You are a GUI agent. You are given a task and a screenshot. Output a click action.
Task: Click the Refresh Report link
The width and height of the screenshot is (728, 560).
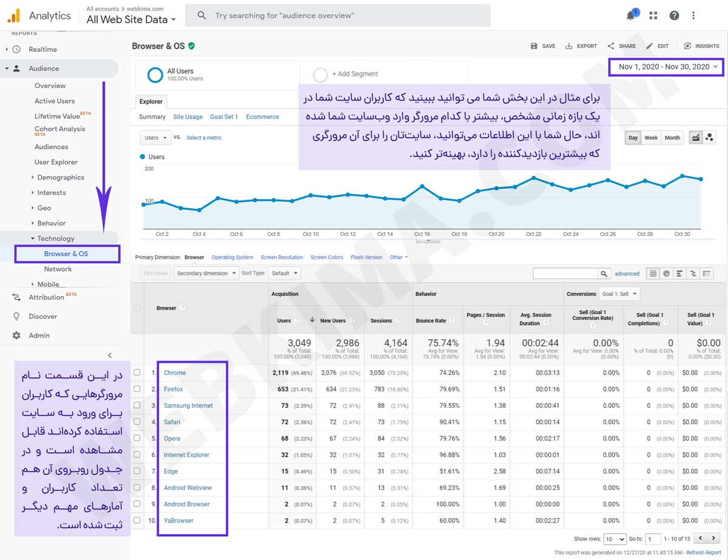704,553
